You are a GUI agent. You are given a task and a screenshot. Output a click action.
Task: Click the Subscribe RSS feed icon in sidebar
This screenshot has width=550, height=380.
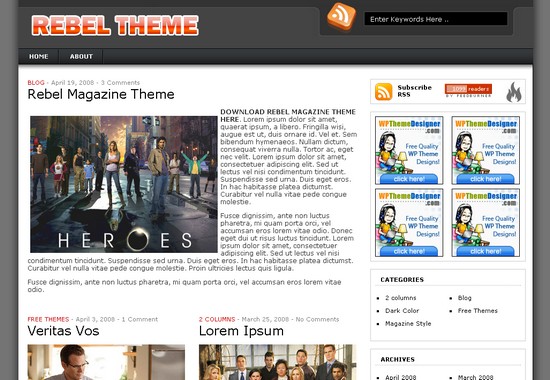[x=384, y=92]
